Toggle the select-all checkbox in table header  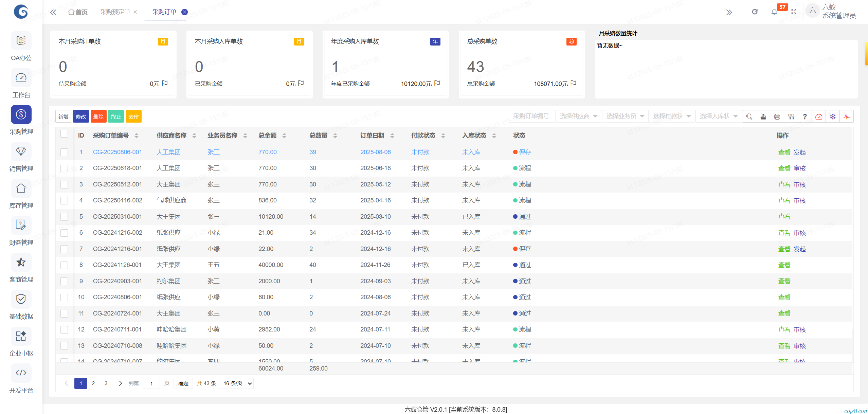pyautogui.click(x=64, y=134)
